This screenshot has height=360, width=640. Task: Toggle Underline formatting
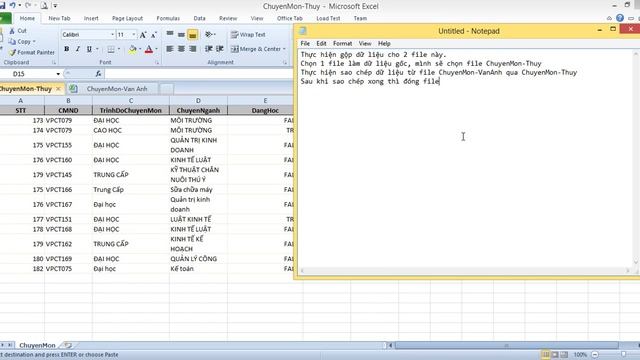89,49
